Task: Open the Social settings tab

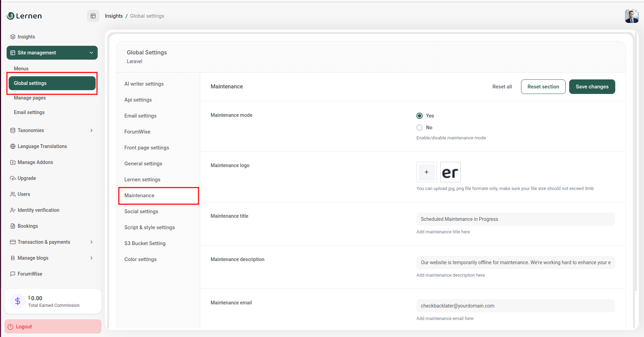Action: pyautogui.click(x=141, y=211)
